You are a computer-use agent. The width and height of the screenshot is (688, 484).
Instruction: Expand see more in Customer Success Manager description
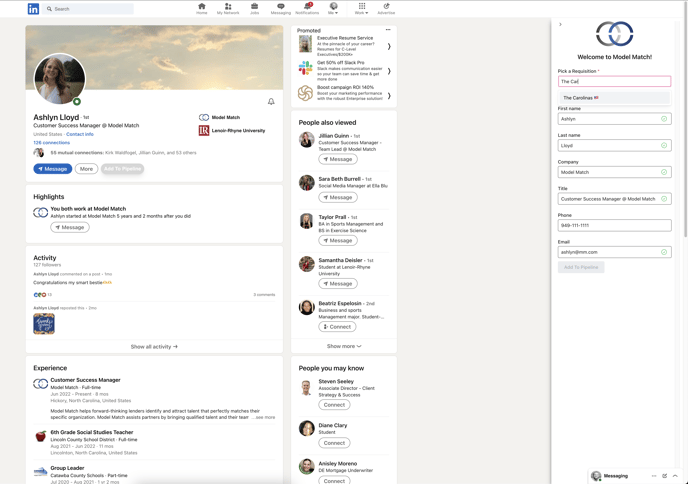pyautogui.click(x=265, y=418)
